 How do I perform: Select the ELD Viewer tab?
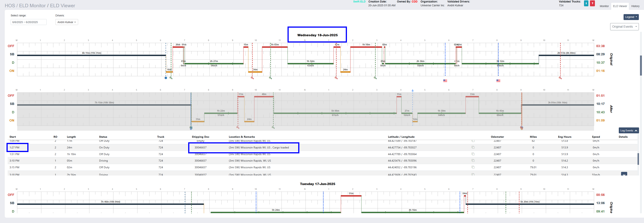[x=620, y=6]
